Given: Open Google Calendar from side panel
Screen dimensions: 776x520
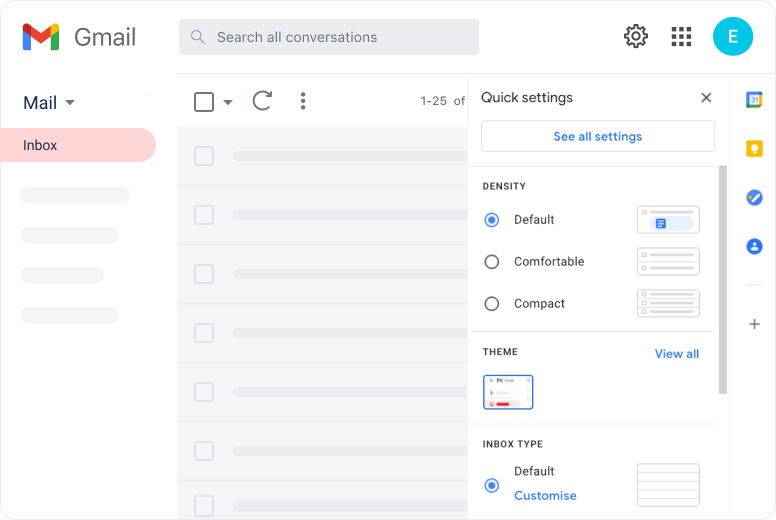Looking at the screenshot, I should click(x=754, y=99).
